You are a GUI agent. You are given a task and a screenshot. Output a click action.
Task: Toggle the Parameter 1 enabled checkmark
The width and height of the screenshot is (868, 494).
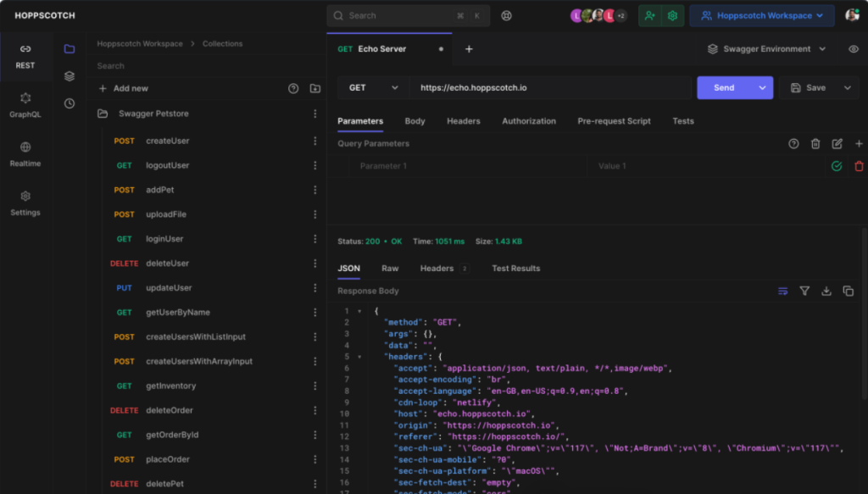coord(837,166)
